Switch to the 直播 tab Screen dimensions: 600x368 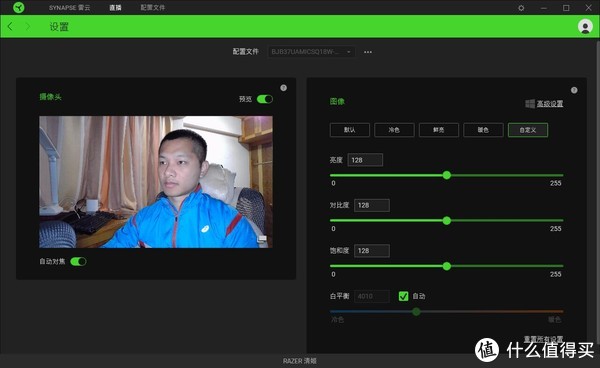pyautogui.click(x=115, y=8)
